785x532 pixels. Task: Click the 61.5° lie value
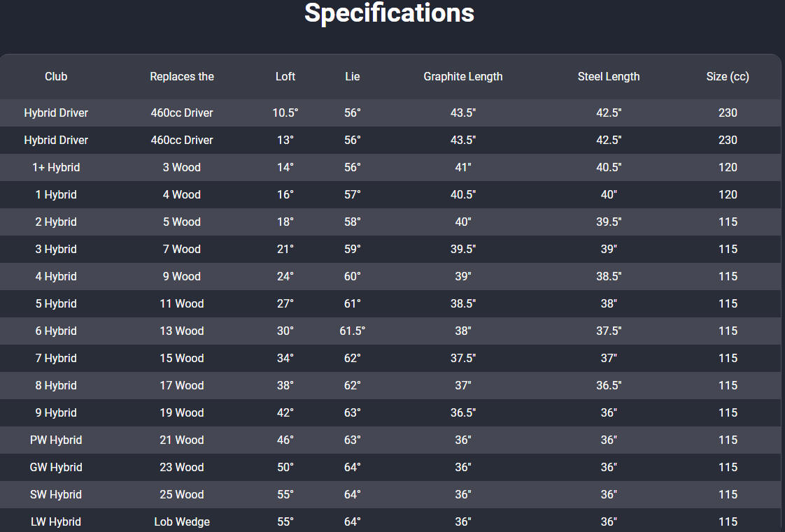pos(353,331)
